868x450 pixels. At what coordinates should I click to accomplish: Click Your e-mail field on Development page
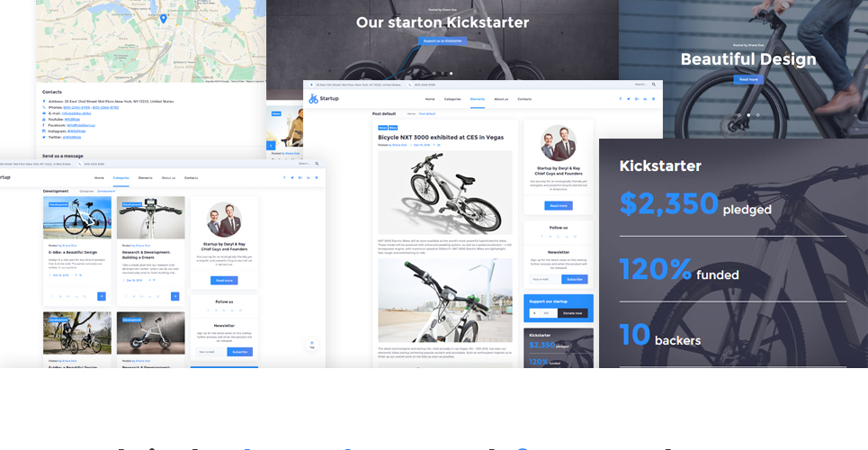(x=210, y=352)
